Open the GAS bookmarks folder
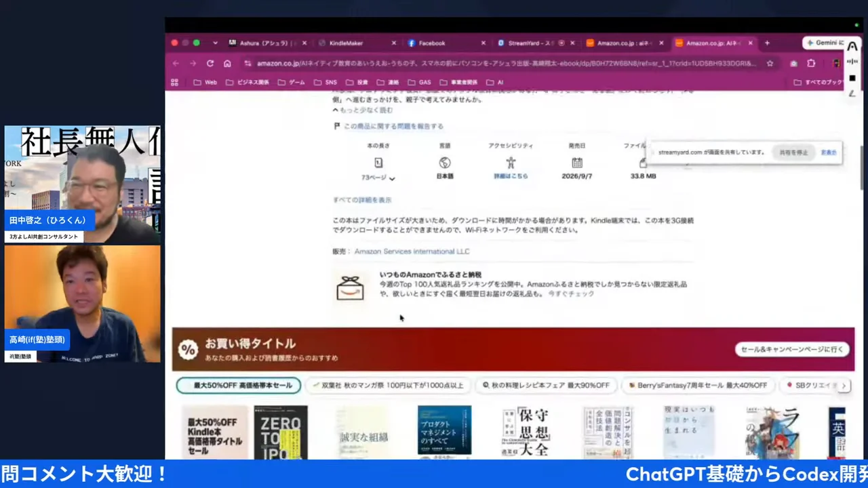868x488 pixels. [419, 82]
